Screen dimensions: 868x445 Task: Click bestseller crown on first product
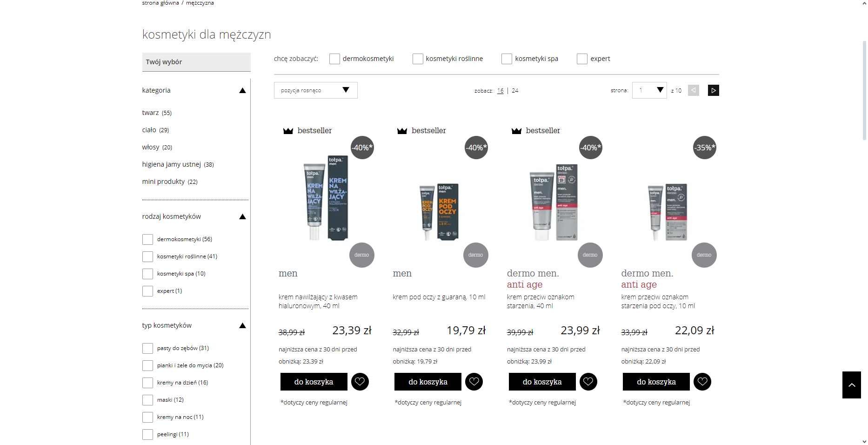288,131
